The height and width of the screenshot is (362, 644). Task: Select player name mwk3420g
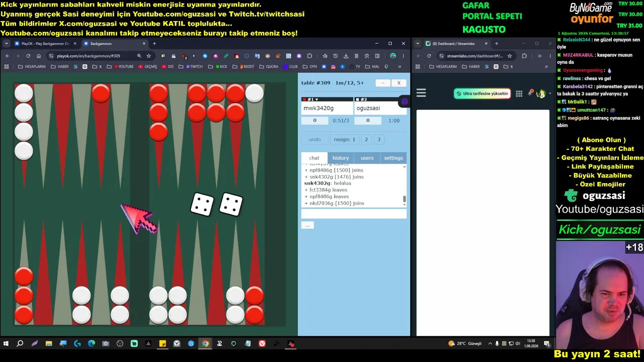point(318,108)
